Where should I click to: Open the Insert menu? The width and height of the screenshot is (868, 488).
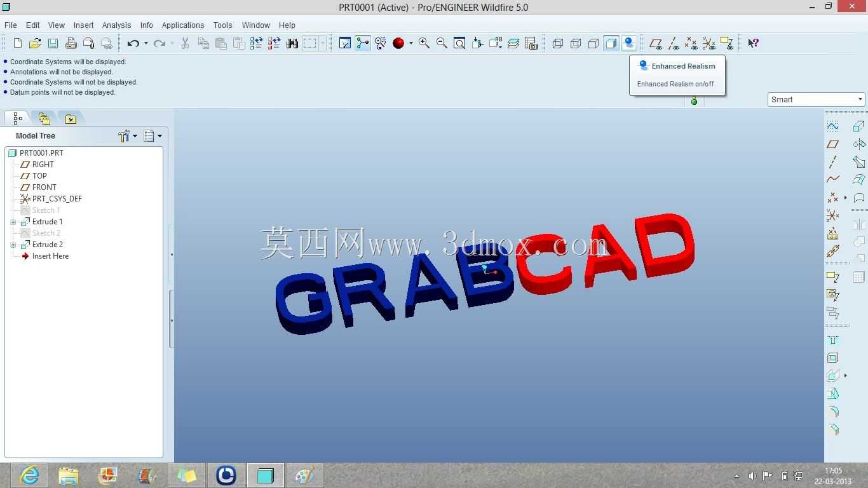(x=84, y=25)
